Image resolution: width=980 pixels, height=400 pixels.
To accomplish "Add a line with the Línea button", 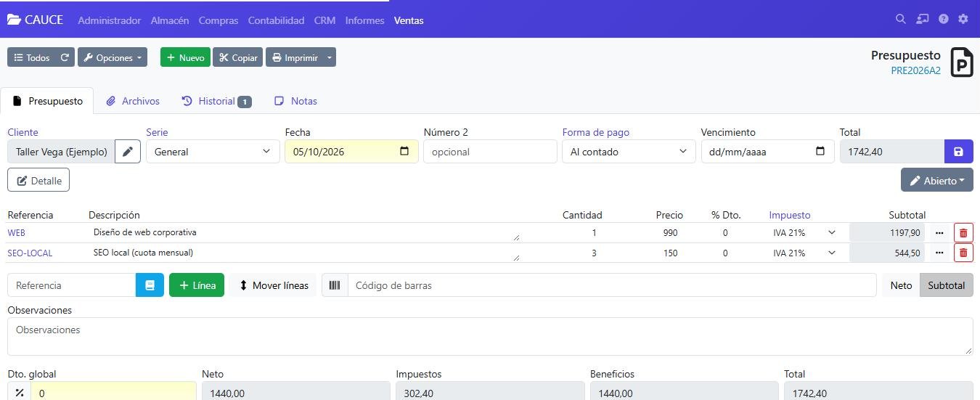I will point(197,285).
